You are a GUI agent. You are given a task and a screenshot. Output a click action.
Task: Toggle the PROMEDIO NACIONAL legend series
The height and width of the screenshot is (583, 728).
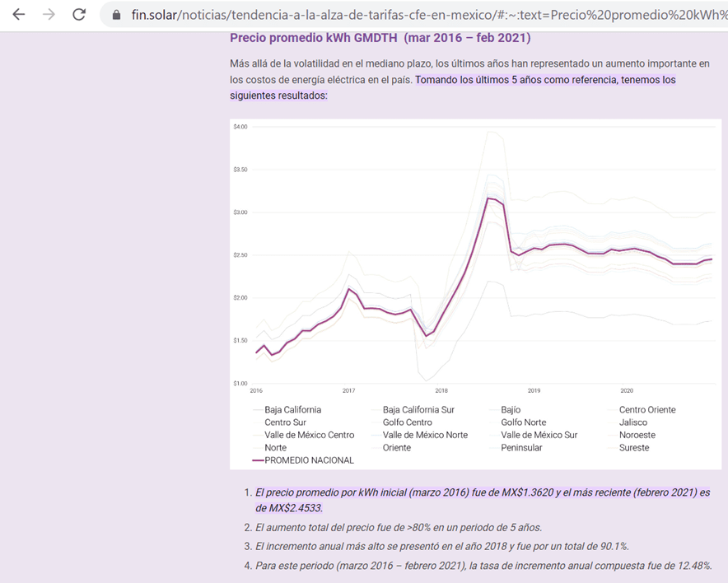[309, 460]
